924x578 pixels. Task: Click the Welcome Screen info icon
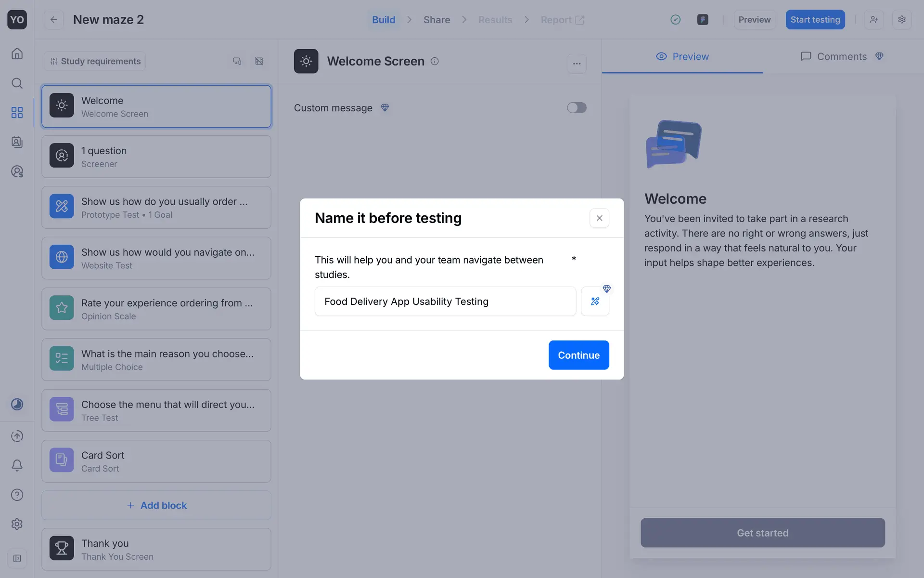pos(435,61)
